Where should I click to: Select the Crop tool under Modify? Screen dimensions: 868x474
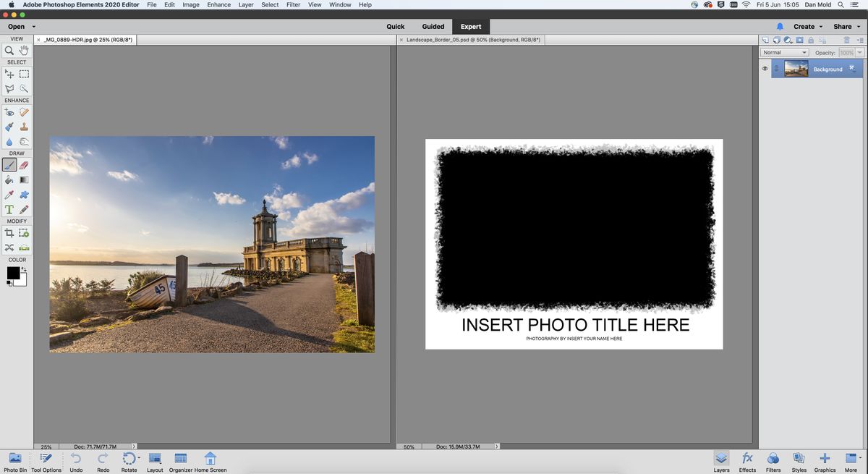pos(9,232)
